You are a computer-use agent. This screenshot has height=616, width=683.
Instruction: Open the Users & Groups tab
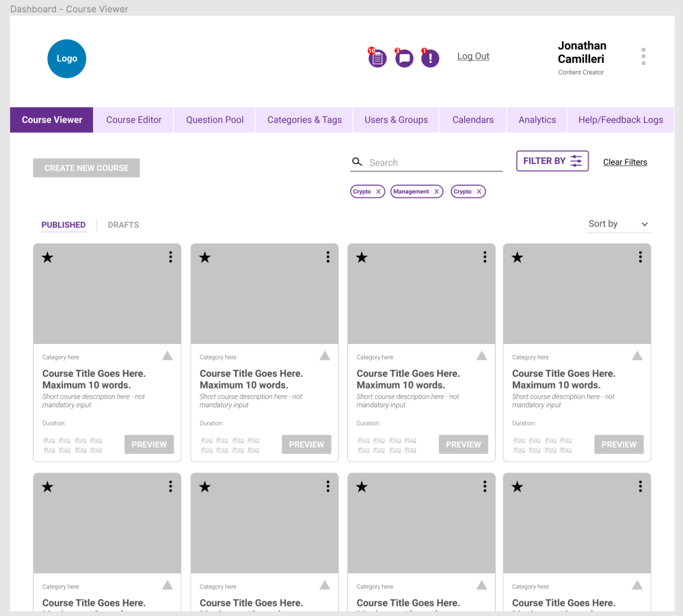click(x=396, y=120)
